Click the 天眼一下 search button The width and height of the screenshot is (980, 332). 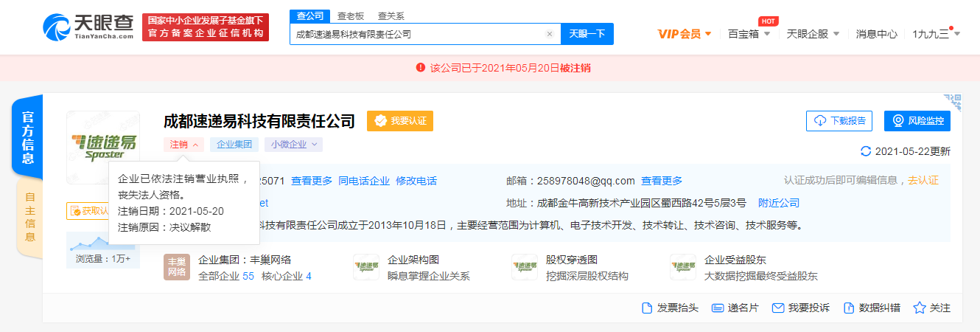pos(587,34)
